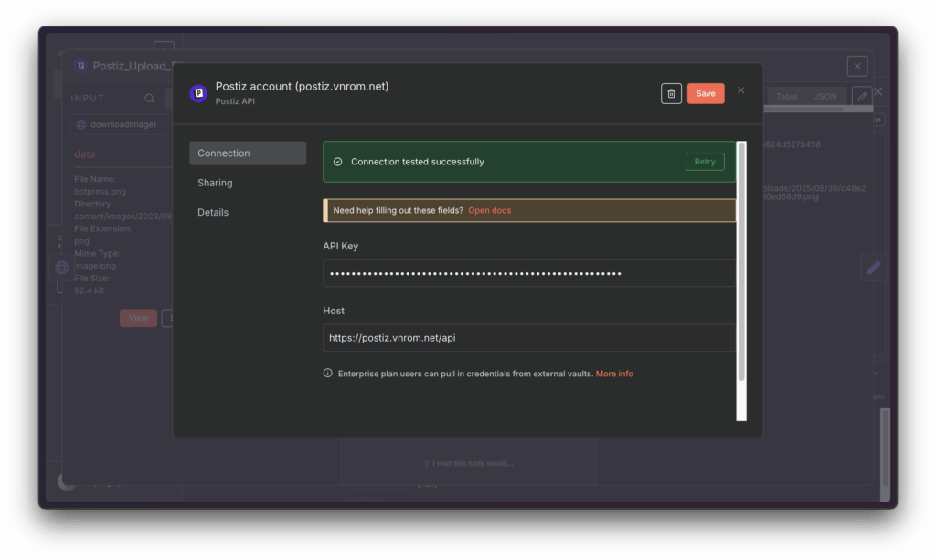Close background node panel with top X
This screenshot has width=936, height=560.
point(857,66)
